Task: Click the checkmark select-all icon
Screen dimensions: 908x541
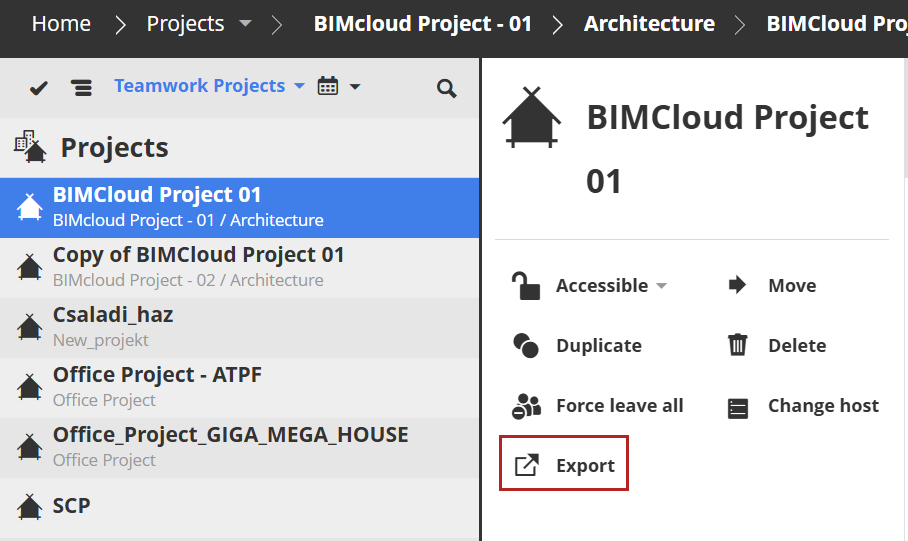Action: pyautogui.click(x=39, y=88)
